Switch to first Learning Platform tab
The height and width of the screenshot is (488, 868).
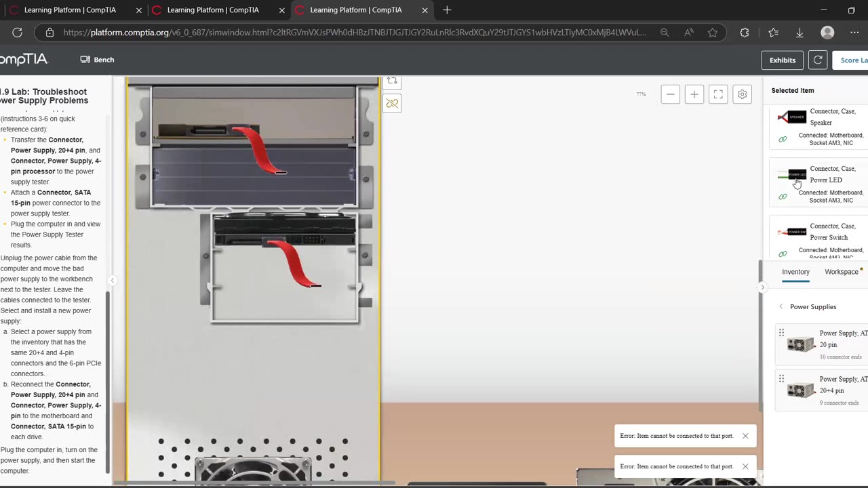(70, 10)
